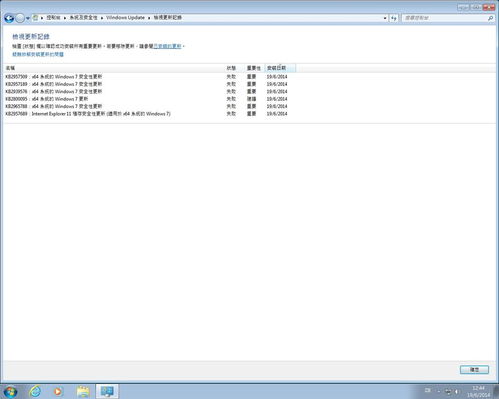Select Windows Update in the breadcrumb
The image size is (499, 399).
coord(125,18)
